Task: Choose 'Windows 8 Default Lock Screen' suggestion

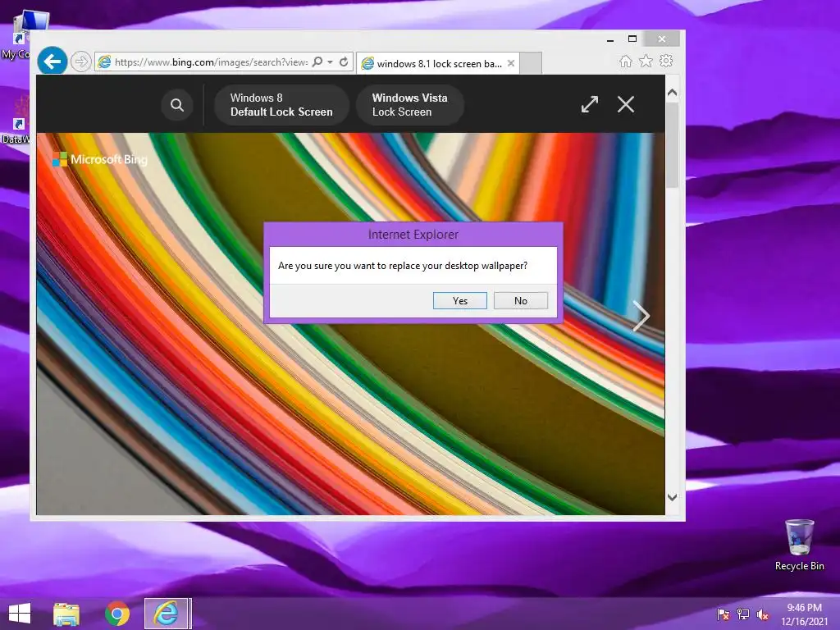Action: [281, 105]
